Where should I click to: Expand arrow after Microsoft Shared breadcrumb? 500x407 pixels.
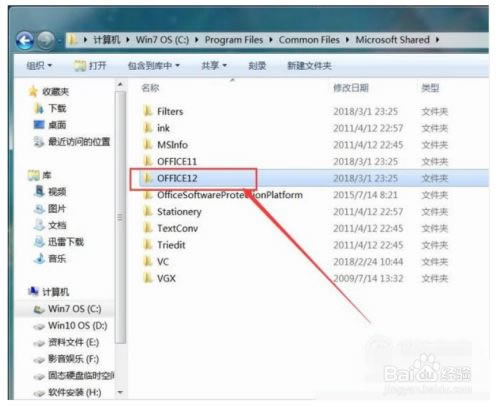[x=437, y=40]
